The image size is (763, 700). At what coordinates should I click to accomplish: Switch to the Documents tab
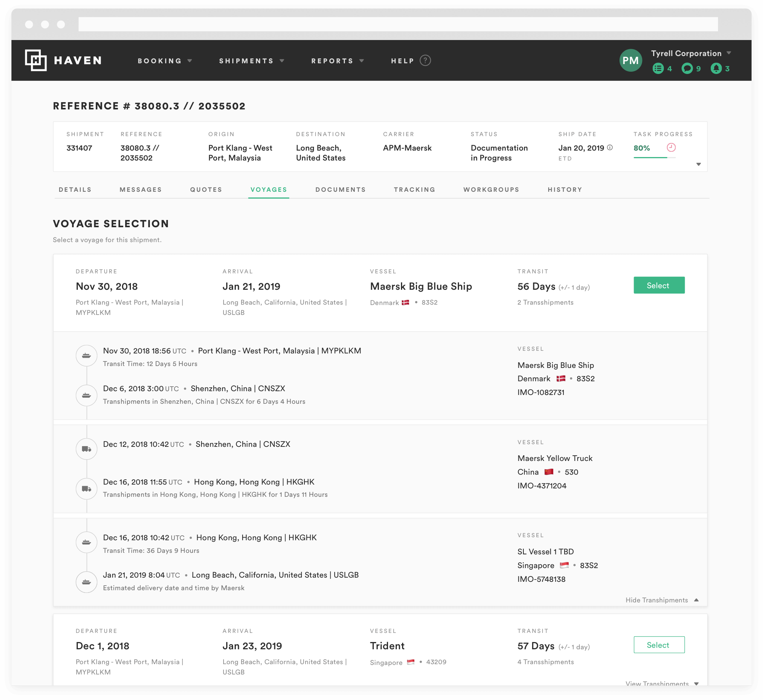[340, 189]
